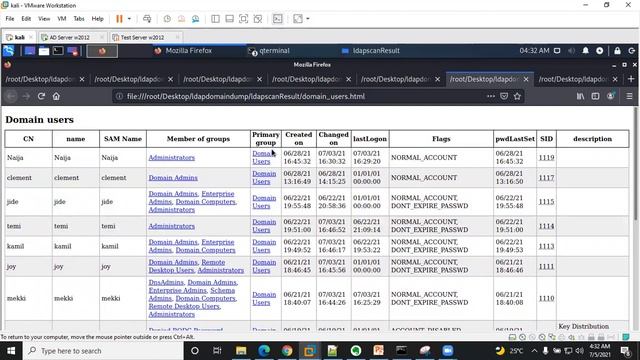Click the page vertical scrollbar
The image size is (640, 360).
pyautogui.click(x=636, y=164)
